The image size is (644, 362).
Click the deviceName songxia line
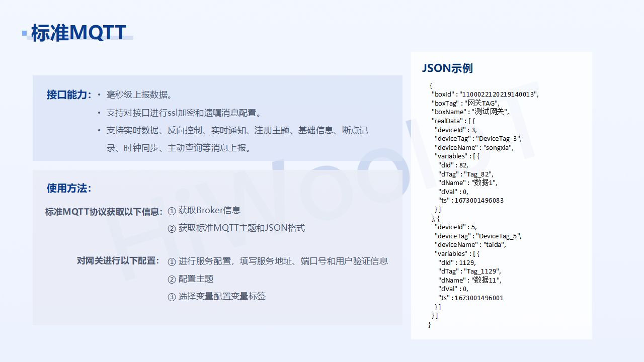click(474, 147)
